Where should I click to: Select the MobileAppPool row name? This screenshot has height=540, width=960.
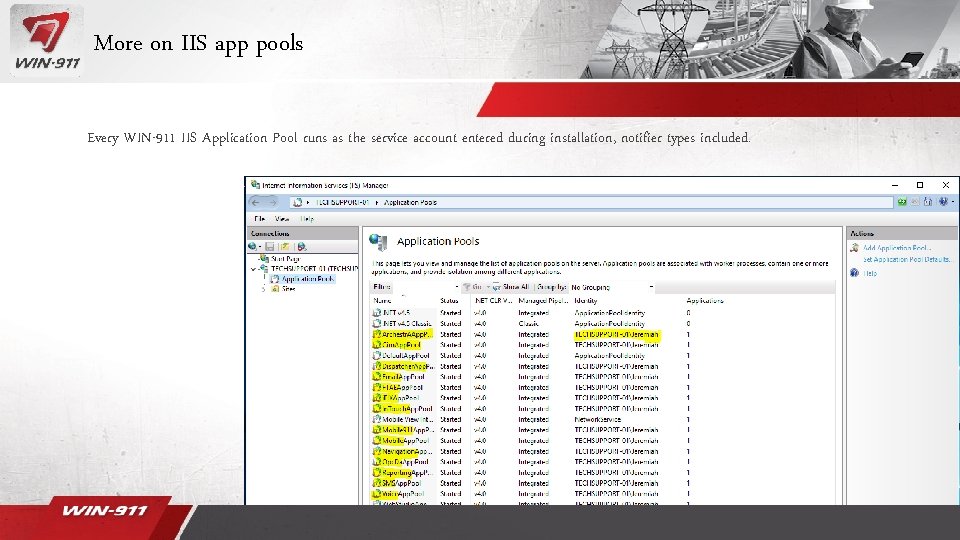click(405, 441)
